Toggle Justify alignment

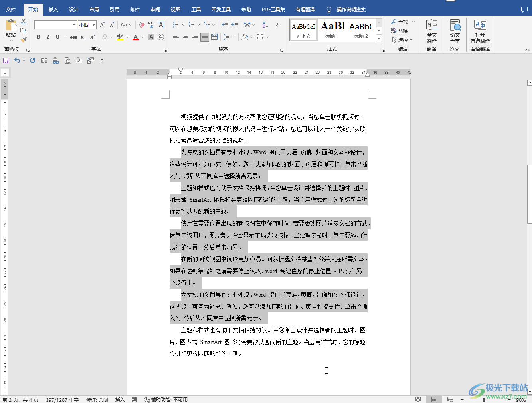205,37
